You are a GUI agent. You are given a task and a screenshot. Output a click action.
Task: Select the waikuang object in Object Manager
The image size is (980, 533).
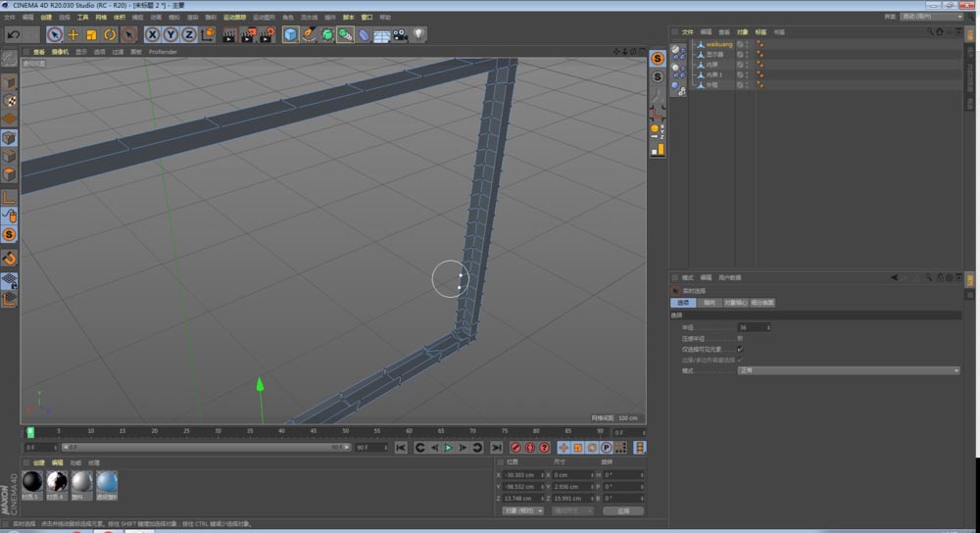(x=718, y=44)
